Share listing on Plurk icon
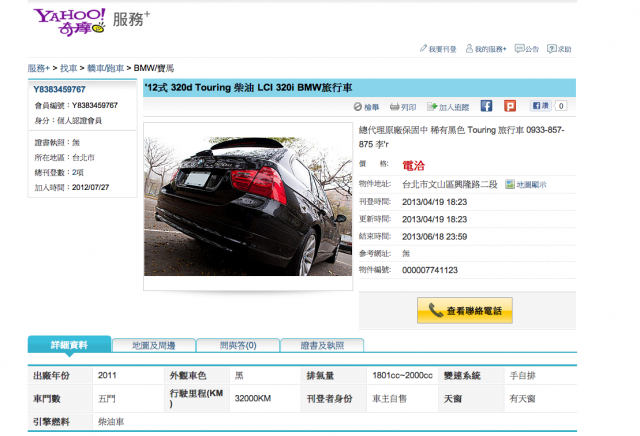640x436 pixels. coord(510,106)
